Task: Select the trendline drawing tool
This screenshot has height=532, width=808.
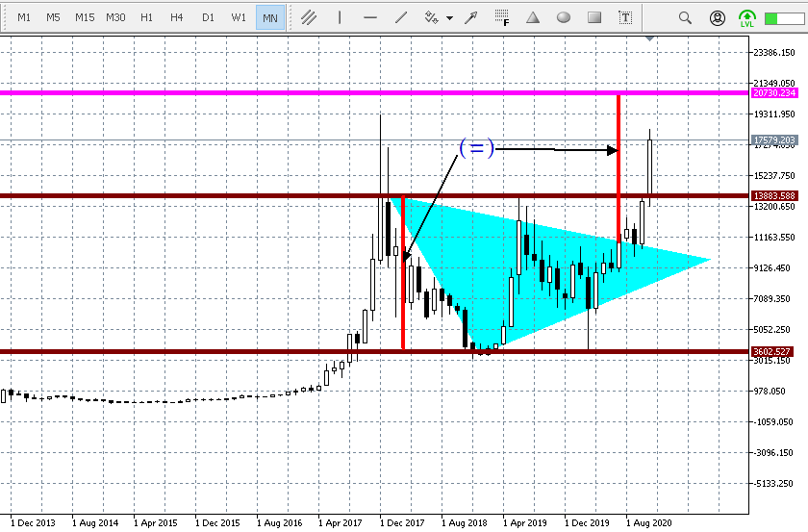Action: click(x=401, y=17)
